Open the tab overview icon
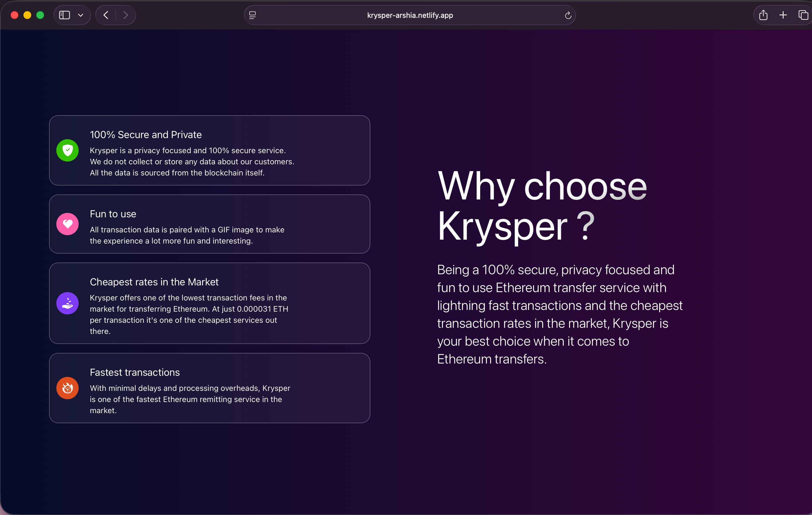This screenshot has height=515, width=812. click(x=803, y=15)
